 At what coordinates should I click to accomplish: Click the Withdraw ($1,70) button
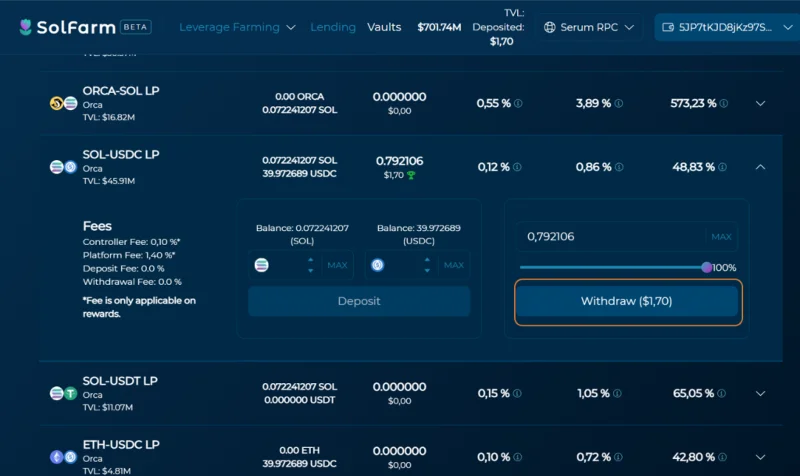point(627,301)
